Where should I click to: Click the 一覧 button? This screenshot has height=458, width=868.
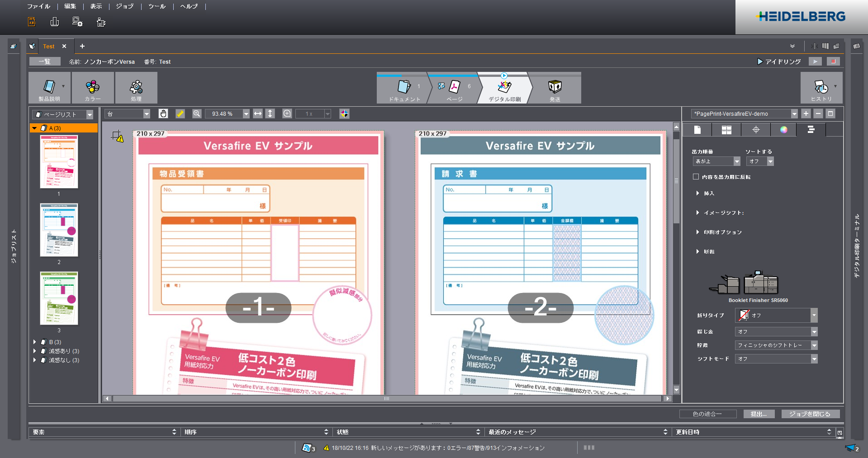point(45,61)
